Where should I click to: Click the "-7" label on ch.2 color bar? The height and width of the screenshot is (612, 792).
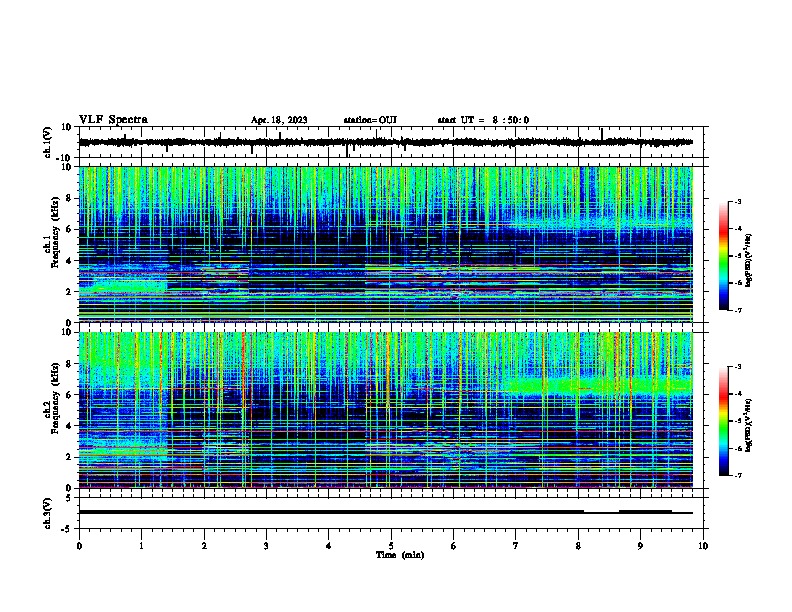[x=737, y=475]
